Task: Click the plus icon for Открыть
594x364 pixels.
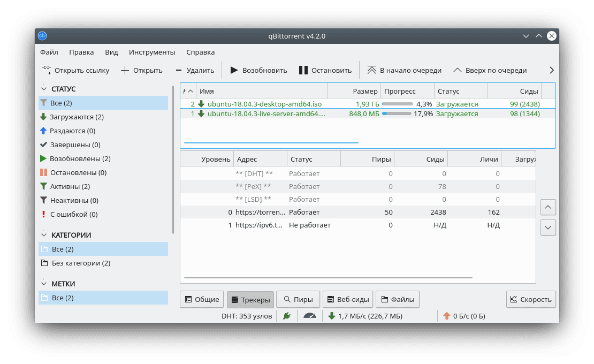Action: 125,71
